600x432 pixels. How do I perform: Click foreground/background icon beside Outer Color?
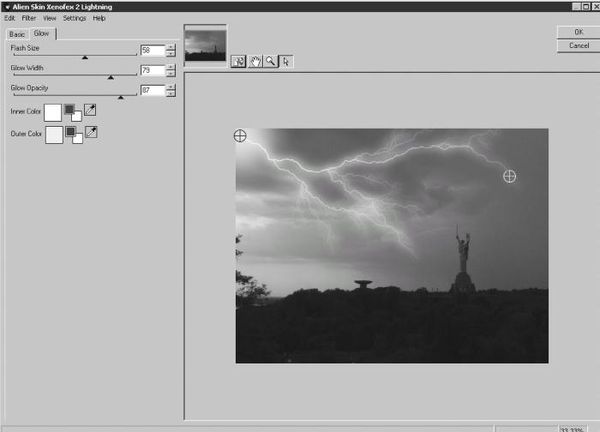tap(73, 134)
